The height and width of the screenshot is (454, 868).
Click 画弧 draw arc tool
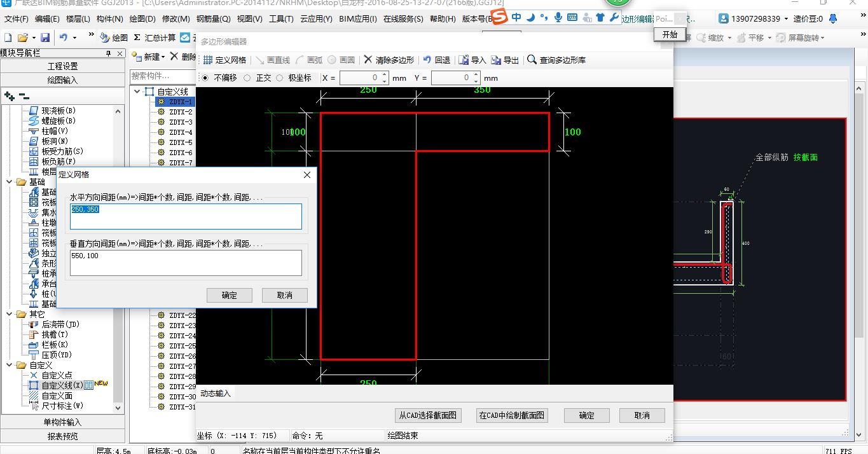pos(309,60)
